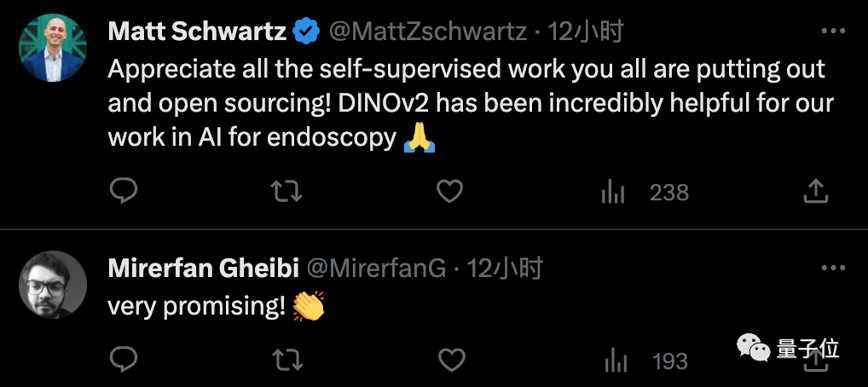Viewport: 868px width, 387px height.
Task: Like Matt Schwartz's DINOv2 tweet
Action: (x=449, y=191)
